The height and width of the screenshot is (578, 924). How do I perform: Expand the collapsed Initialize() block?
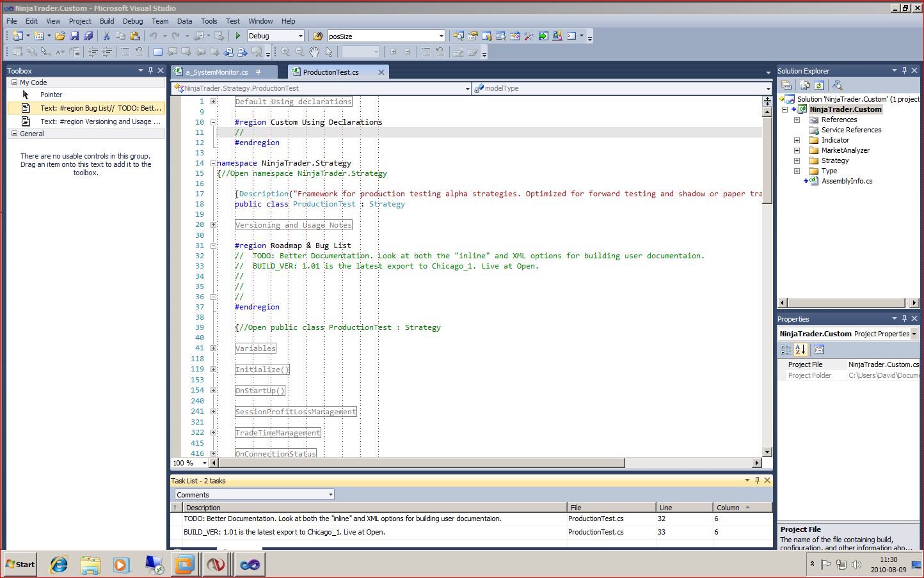pos(214,369)
